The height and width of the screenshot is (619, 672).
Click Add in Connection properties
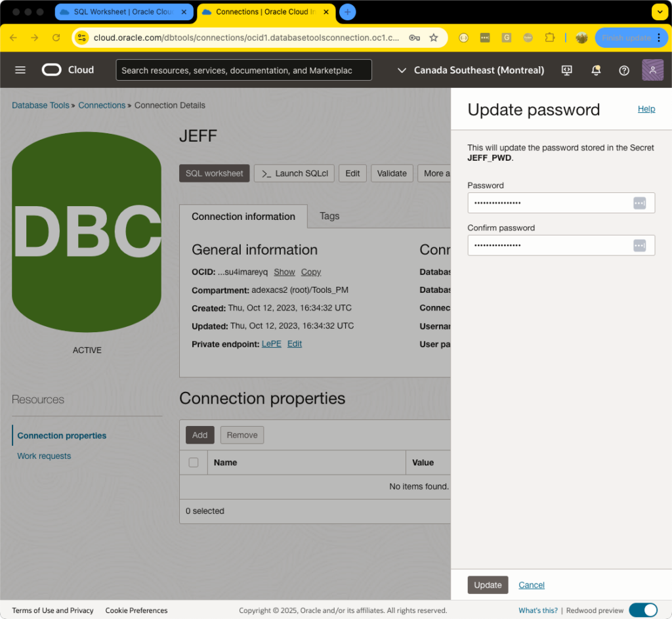(199, 435)
